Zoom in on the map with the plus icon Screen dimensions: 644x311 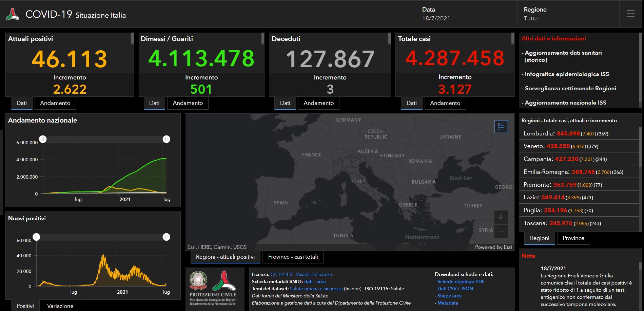[x=501, y=217]
